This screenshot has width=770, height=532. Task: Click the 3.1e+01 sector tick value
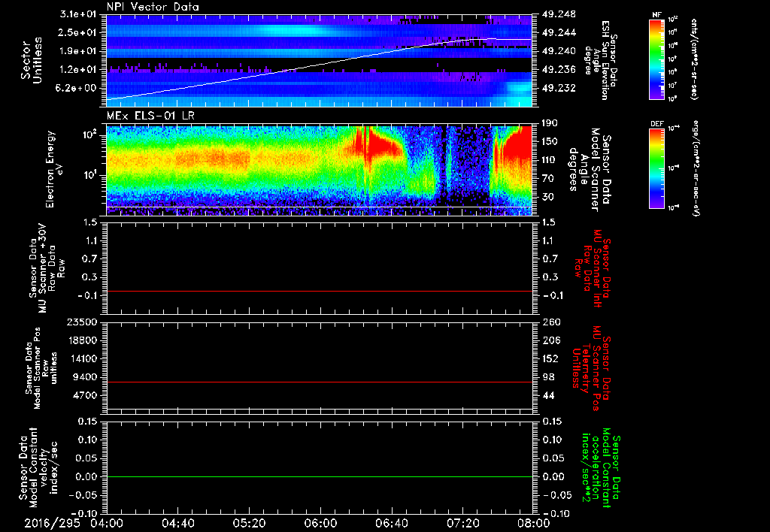tap(78, 14)
